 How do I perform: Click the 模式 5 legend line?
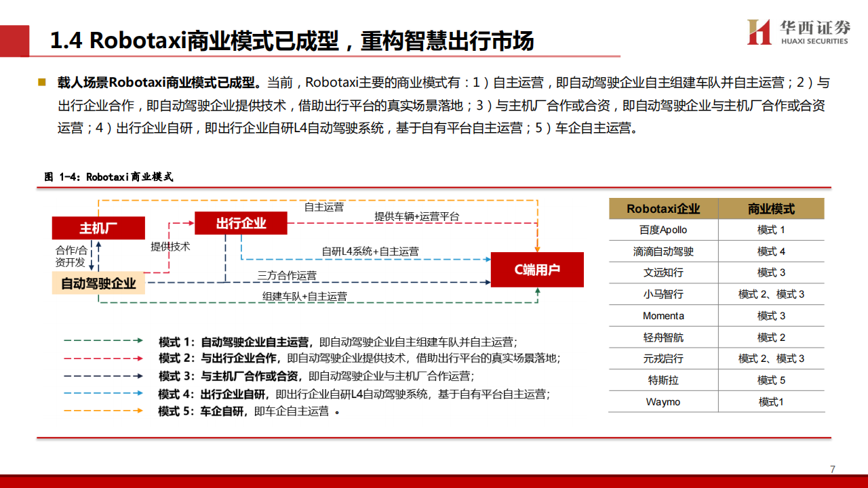coord(248,411)
